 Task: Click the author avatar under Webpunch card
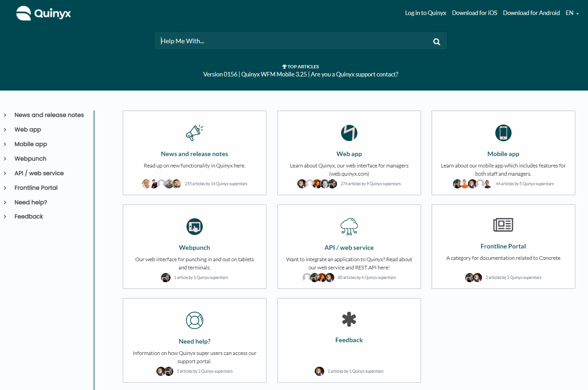pyautogui.click(x=166, y=278)
